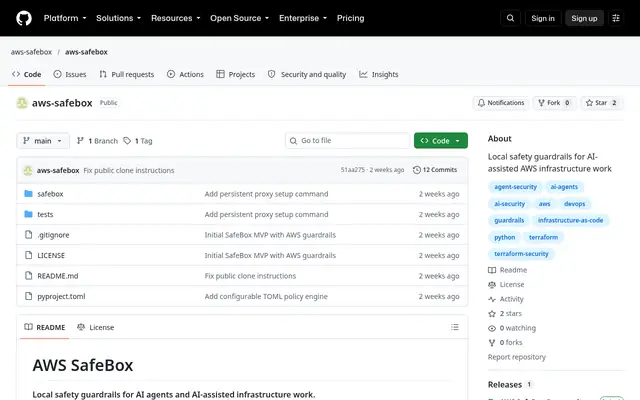Screen dimensions: 640x400
Task: Click the commit author avatar in latest commit row
Action: (28, 170)
